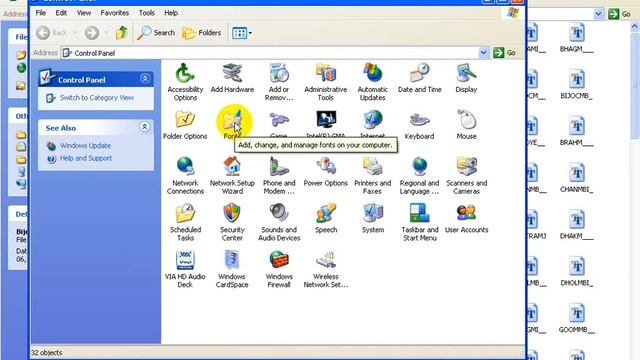Go up one folder level
Viewport: 640px width, 360px height.
click(122, 33)
